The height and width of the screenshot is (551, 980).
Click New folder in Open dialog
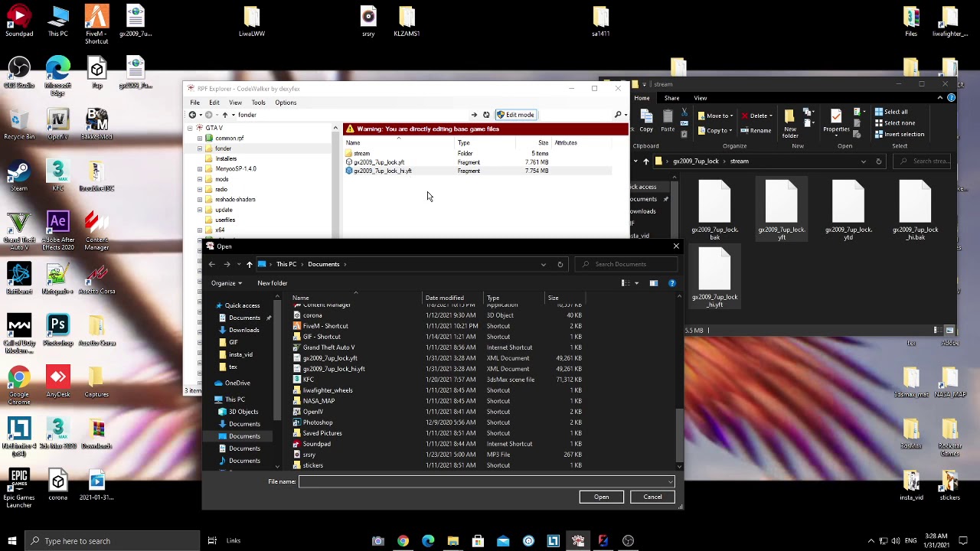click(273, 283)
